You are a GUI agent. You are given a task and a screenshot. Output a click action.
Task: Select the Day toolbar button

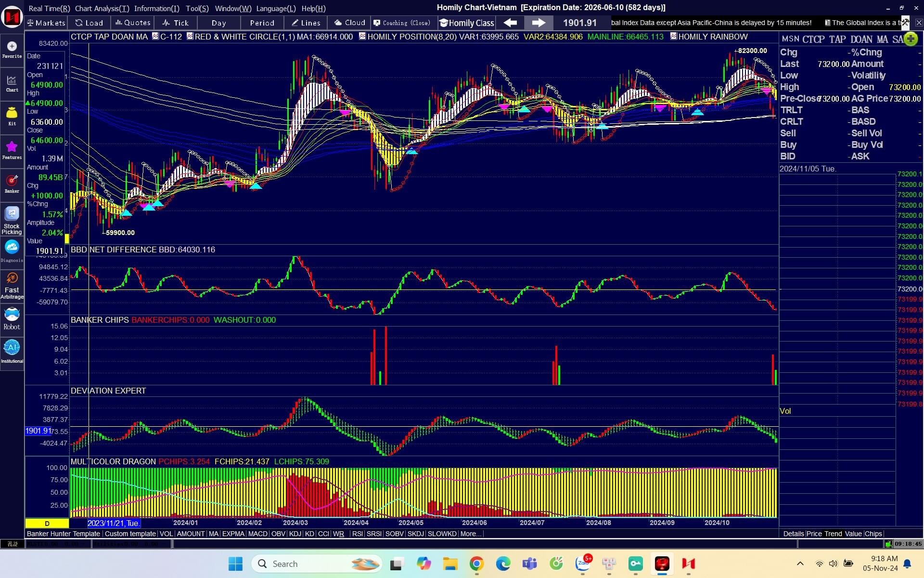coord(218,23)
